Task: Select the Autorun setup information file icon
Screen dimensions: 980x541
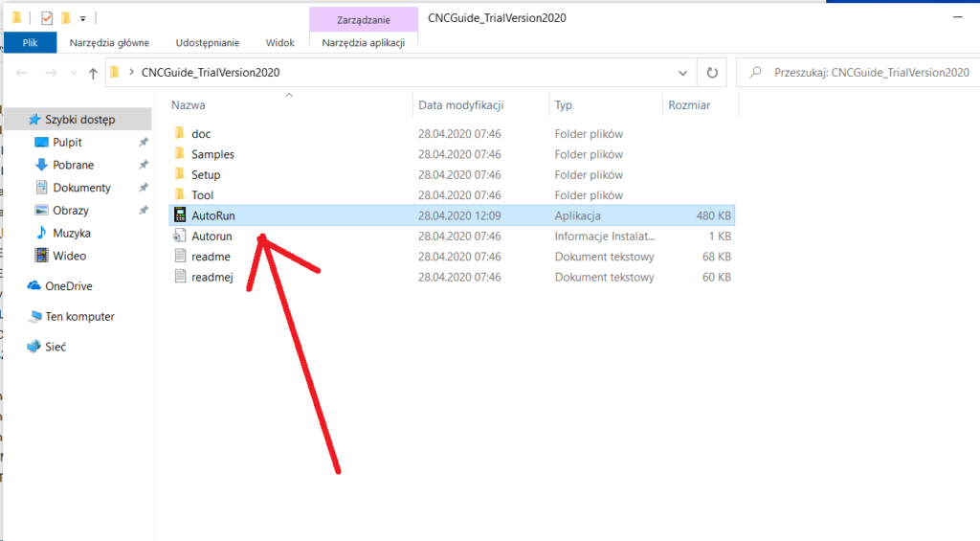Action: 180,236
